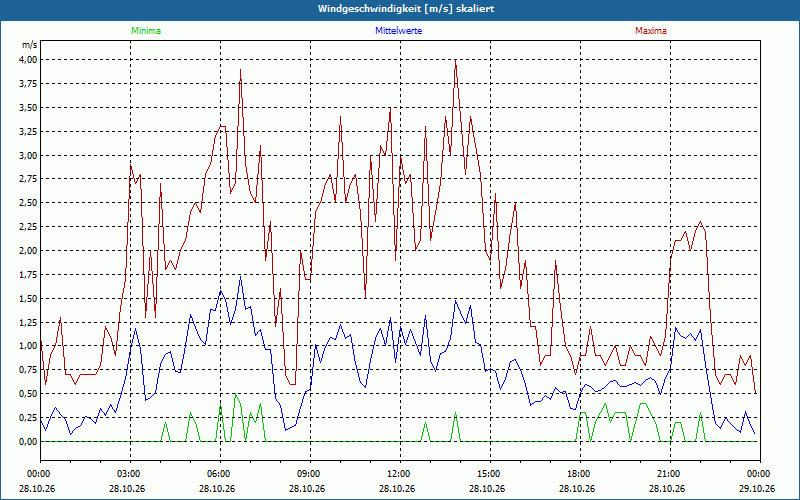800x500 pixels.
Task: Click the 06:00 time axis label
Action: pos(220,474)
